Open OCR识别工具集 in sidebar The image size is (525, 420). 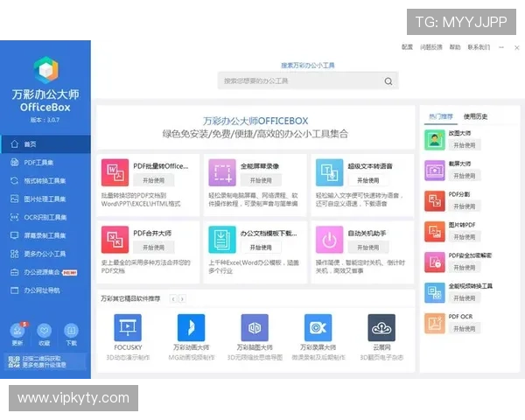[x=45, y=217]
